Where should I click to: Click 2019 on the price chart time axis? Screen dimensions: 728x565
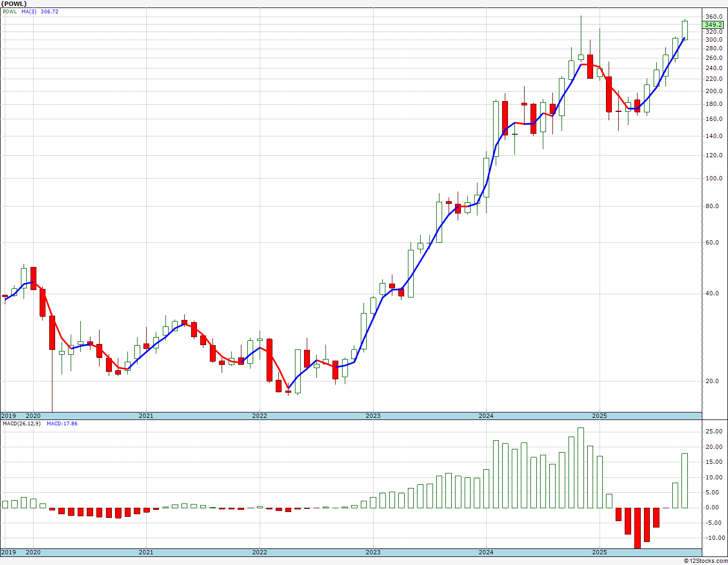point(8,416)
